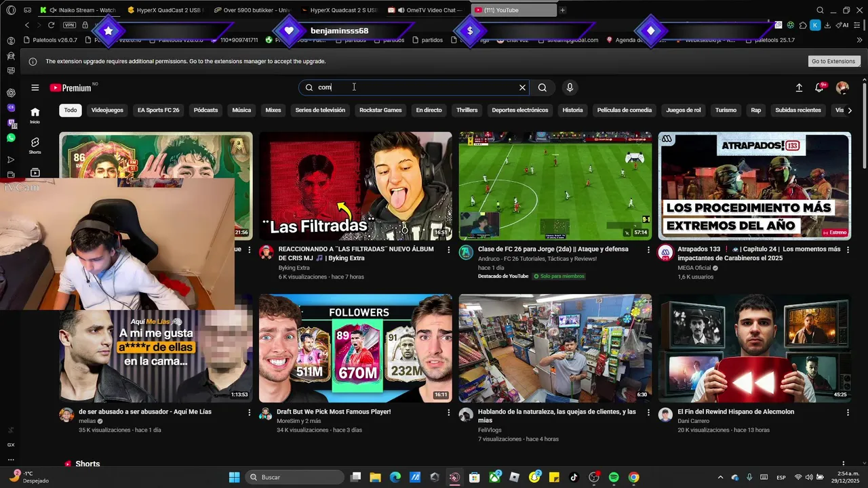
Task: Click the browser tab search icon
Action: [x=820, y=10]
